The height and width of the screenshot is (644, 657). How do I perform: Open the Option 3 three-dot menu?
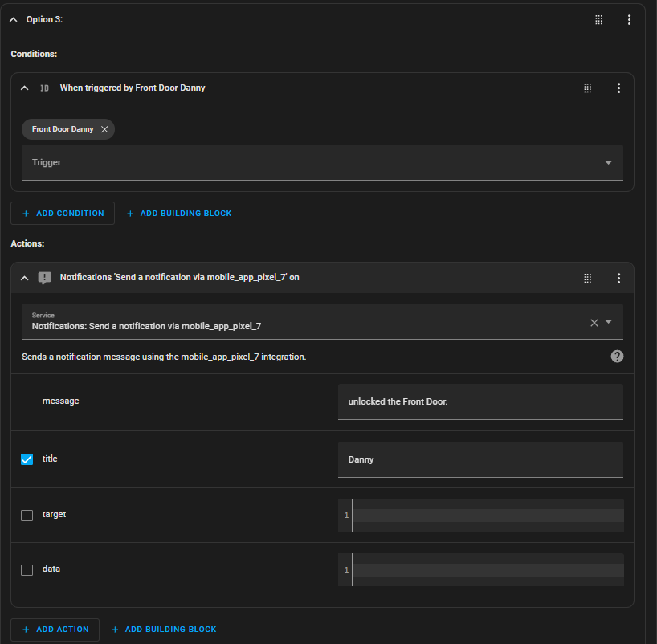click(629, 20)
